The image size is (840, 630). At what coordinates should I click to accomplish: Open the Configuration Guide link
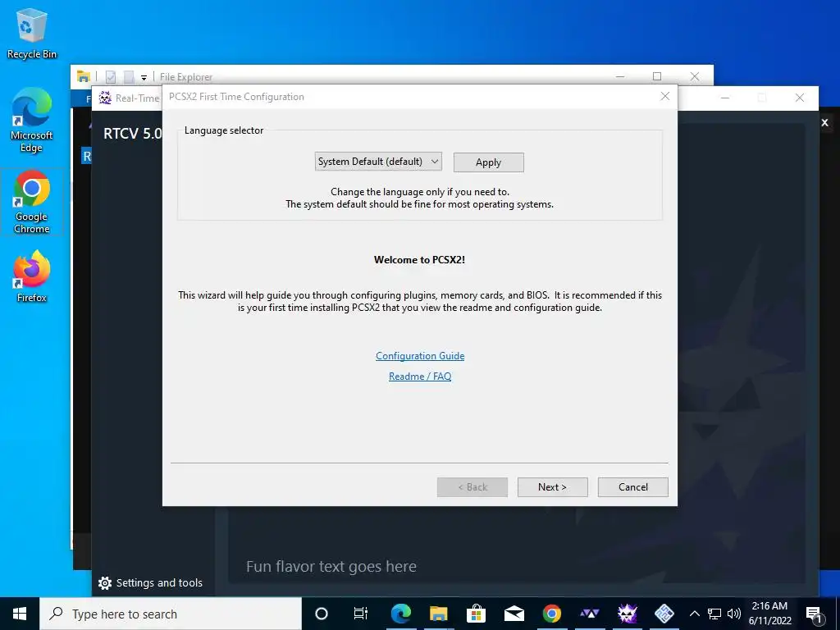click(x=420, y=356)
